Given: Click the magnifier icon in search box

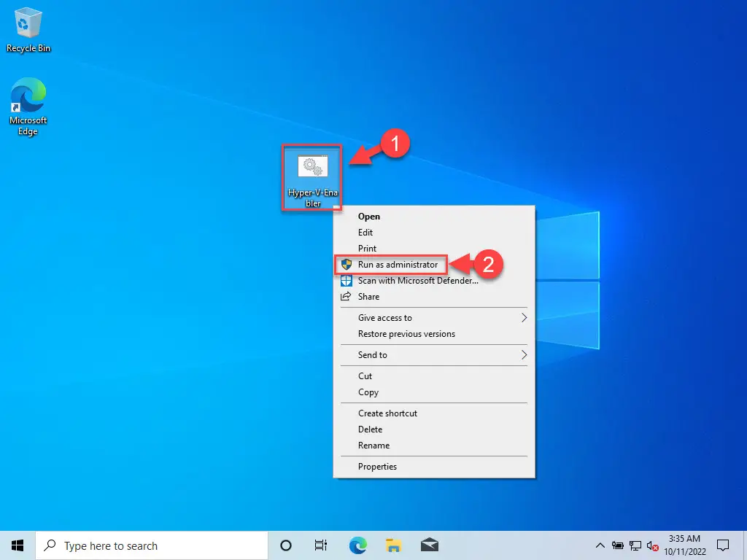Looking at the screenshot, I should (x=50, y=545).
